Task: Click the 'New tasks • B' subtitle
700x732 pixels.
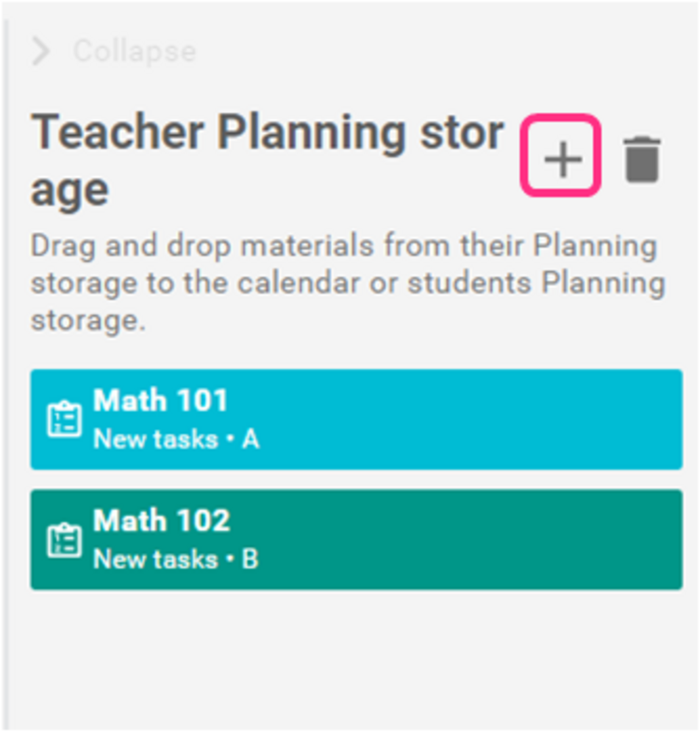Action: coord(176,559)
